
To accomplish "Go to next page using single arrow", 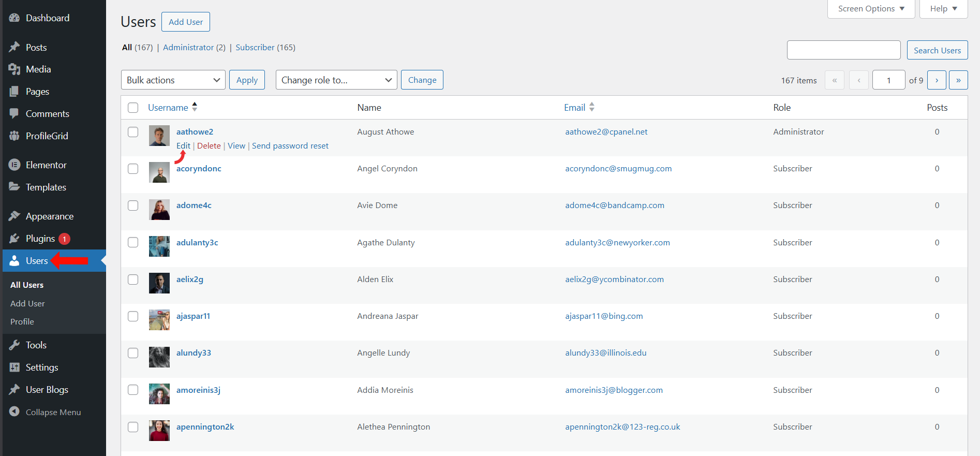I will tap(937, 80).
